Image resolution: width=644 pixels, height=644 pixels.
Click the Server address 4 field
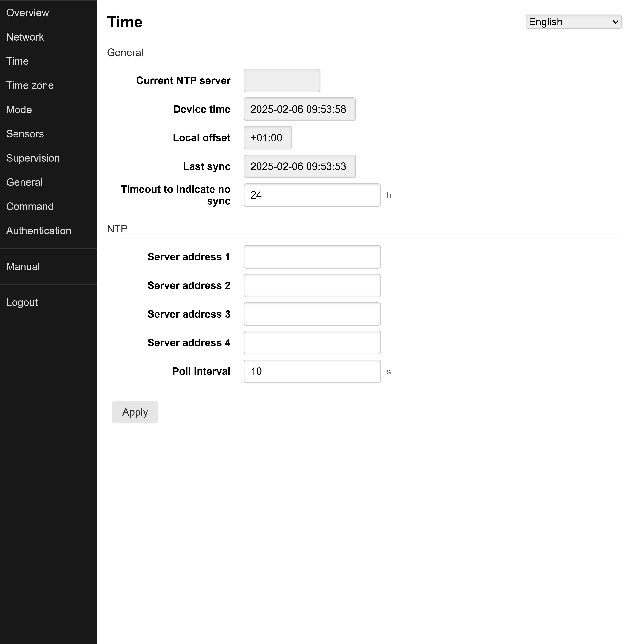[x=312, y=342]
